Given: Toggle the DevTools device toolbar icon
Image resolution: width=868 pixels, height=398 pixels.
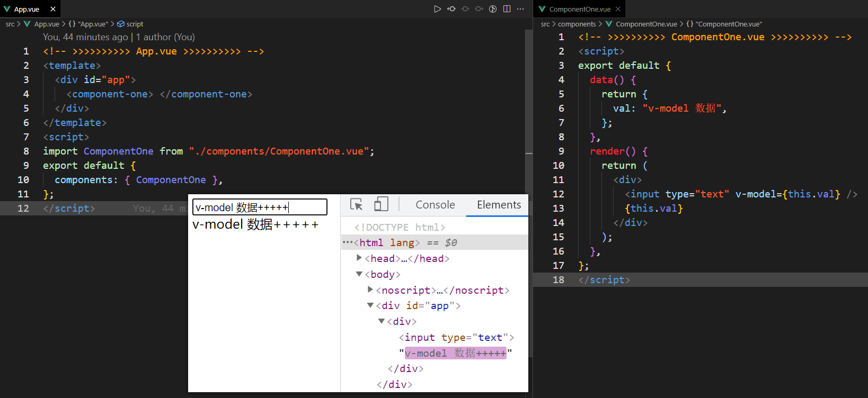Looking at the screenshot, I should coord(381,204).
